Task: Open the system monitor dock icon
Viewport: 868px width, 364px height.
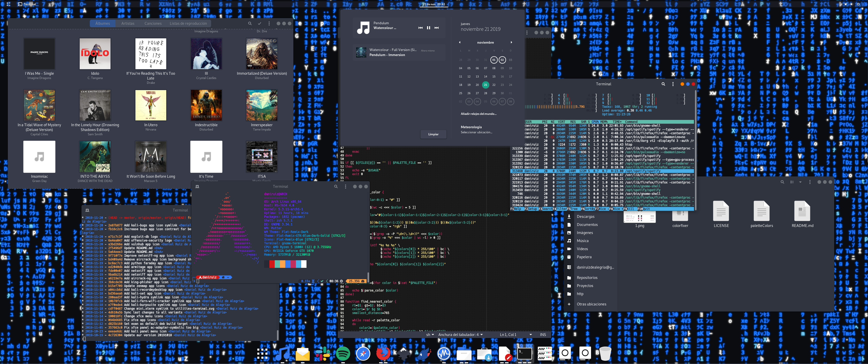Action: coord(444,354)
